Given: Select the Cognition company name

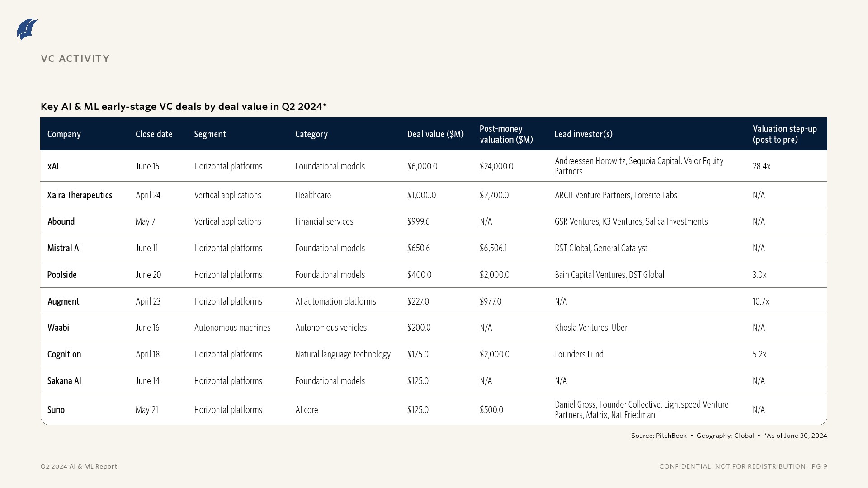Looking at the screenshot, I should tap(64, 354).
